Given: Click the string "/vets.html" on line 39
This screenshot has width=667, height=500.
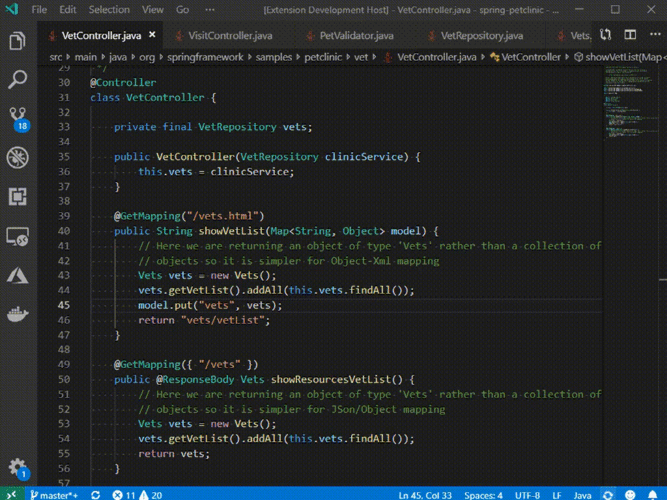Looking at the screenshot, I should pos(222,216).
